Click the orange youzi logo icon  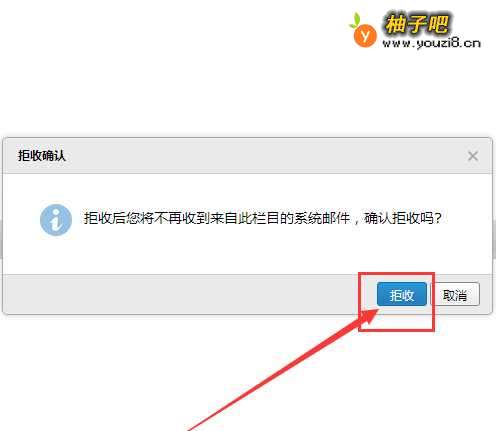click(x=365, y=35)
